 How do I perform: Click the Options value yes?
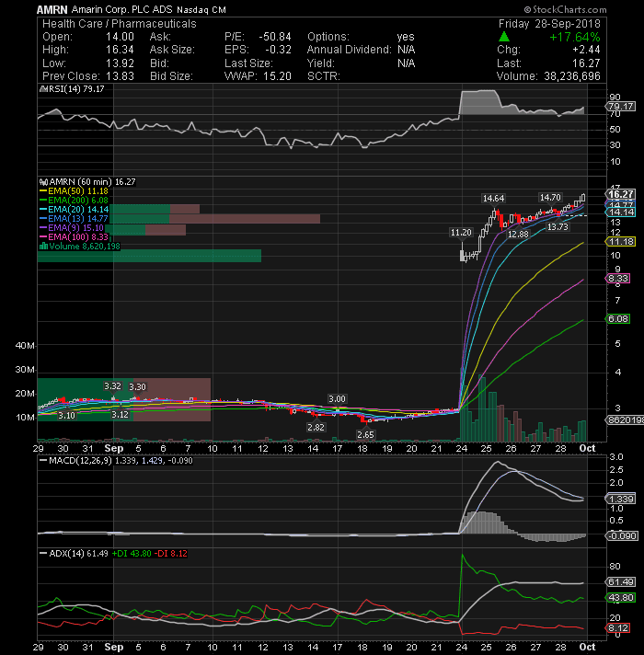pyautogui.click(x=406, y=37)
